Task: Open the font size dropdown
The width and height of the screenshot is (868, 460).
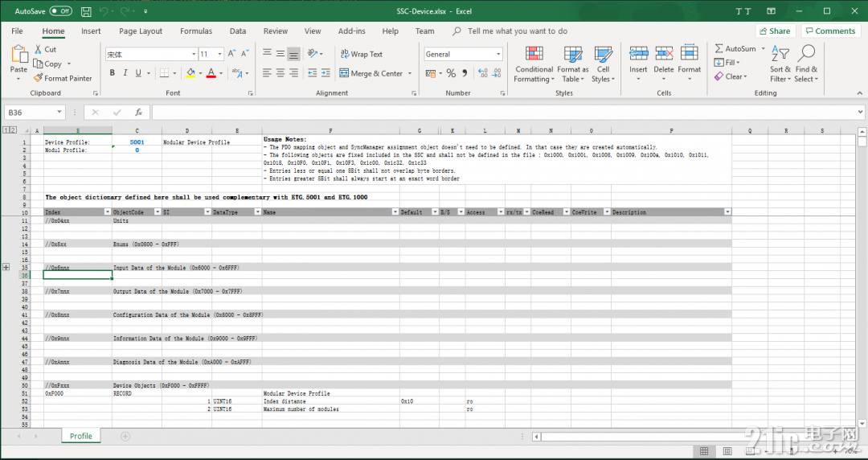Action: point(219,55)
